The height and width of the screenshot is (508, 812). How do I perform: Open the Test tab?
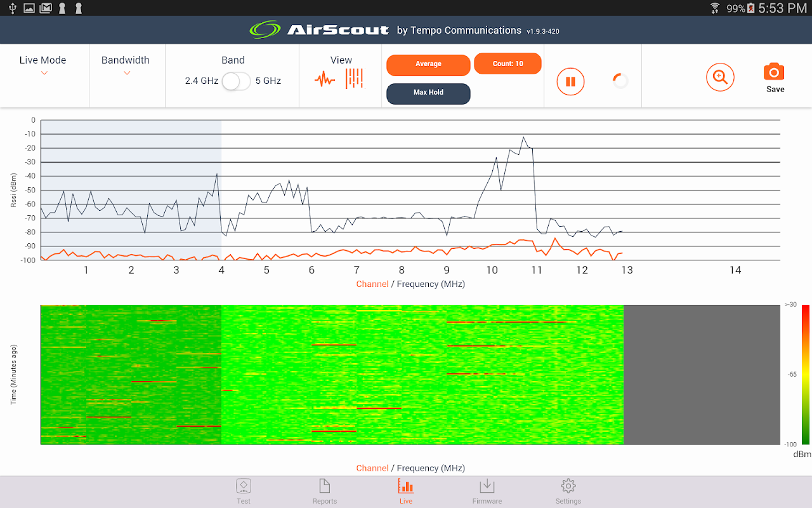244,492
